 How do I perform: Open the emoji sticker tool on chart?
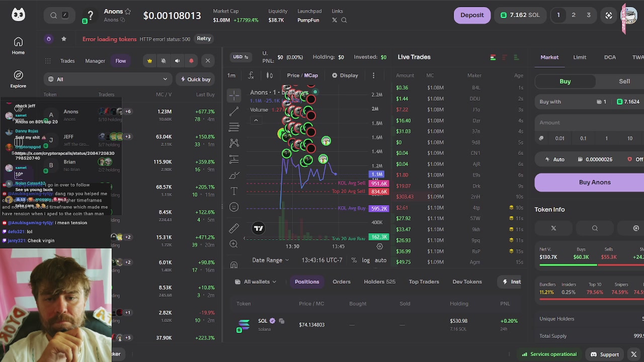234,207
